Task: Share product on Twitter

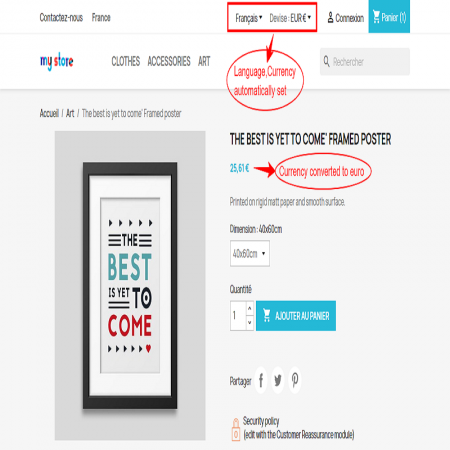Action: [278, 380]
